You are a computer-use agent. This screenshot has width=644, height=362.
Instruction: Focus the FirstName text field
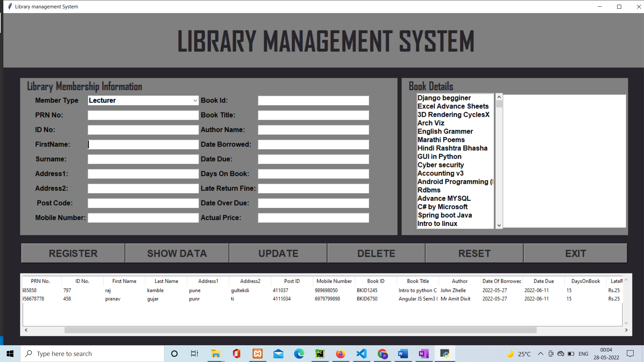143,144
